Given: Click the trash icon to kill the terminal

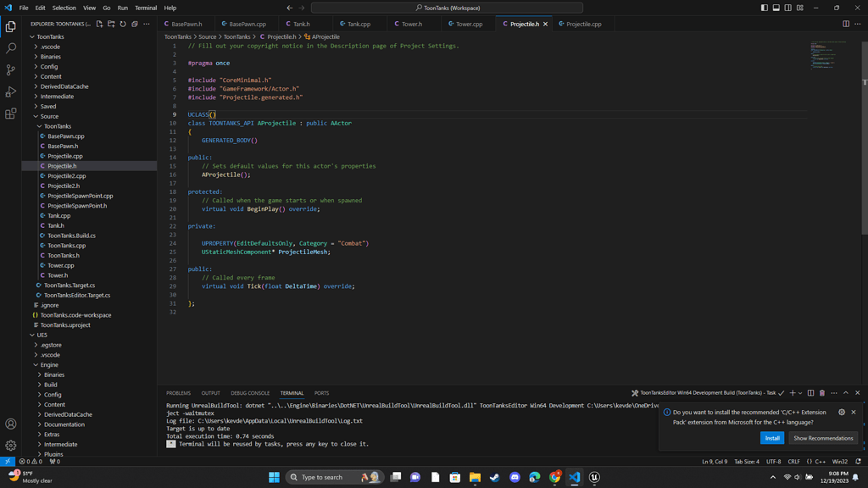Looking at the screenshot, I should pyautogui.click(x=822, y=392).
